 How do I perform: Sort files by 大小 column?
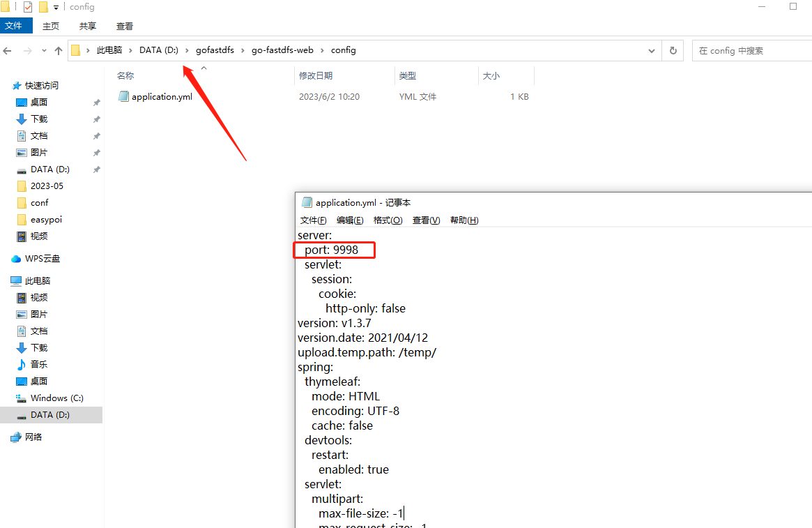491,75
